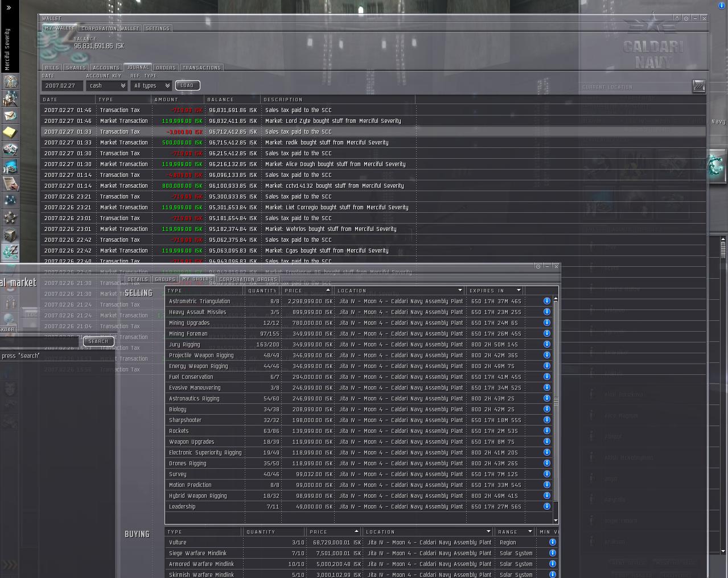728x578 pixels.
Task: Open the yellow Notepad sidebar icon
Action: coord(10,133)
